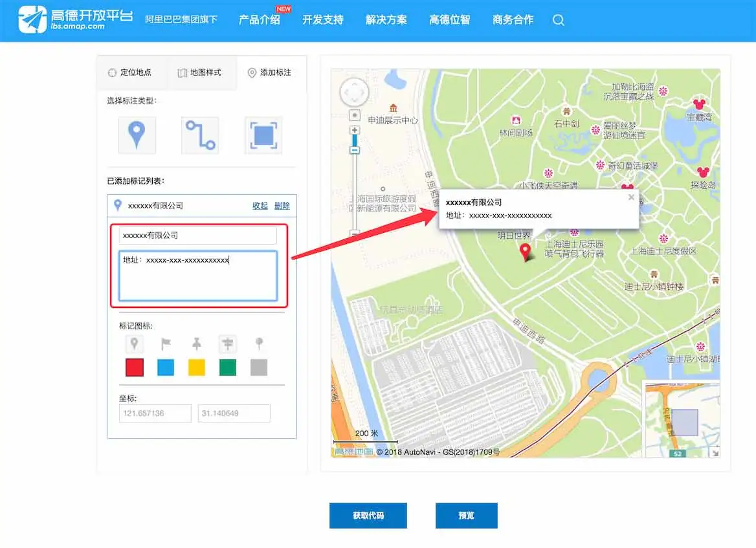Click the map compass pan control

click(354, 92)
